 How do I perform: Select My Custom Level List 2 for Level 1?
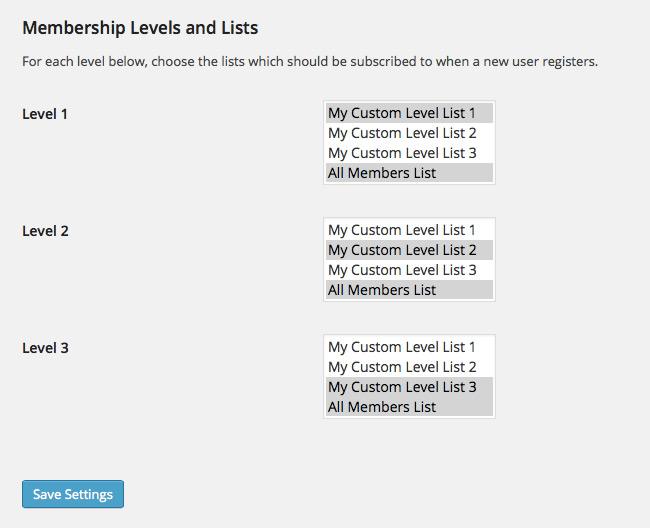(409, 133)
